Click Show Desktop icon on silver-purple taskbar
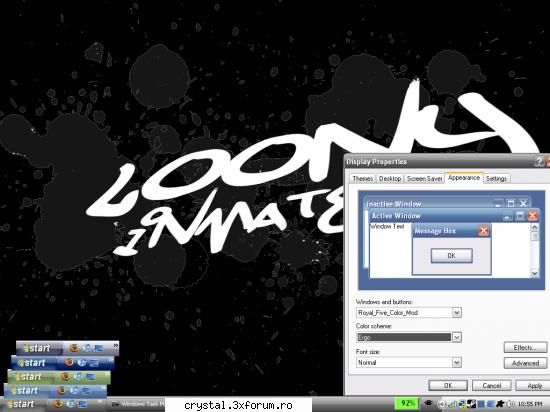550x412 pixels. (99, 348)
